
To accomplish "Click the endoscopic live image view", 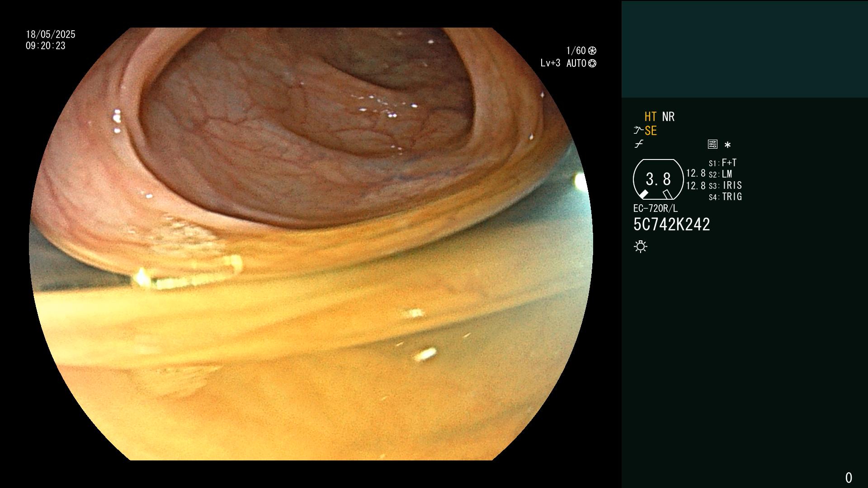I will tap(311, 244).
